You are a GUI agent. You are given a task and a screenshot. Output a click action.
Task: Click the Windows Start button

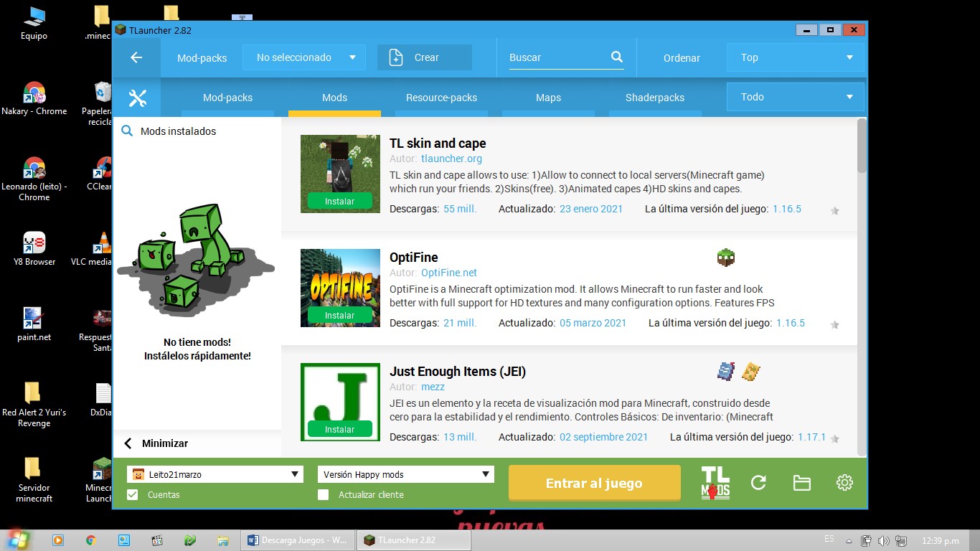pyautogui.click(x=20, y=540)
